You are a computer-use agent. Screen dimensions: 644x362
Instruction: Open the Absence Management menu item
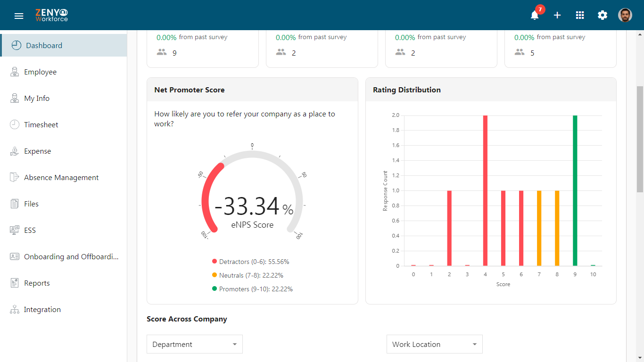[x=64, y=177]
